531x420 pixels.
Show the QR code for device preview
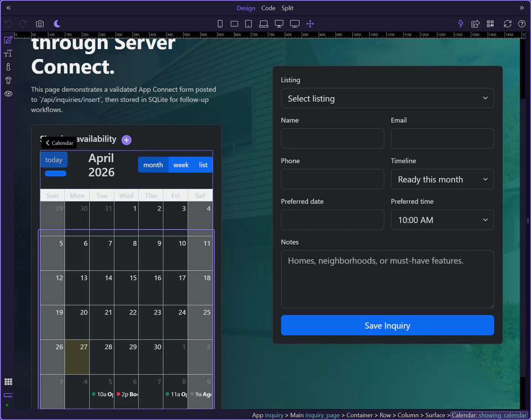coord(490,24)
